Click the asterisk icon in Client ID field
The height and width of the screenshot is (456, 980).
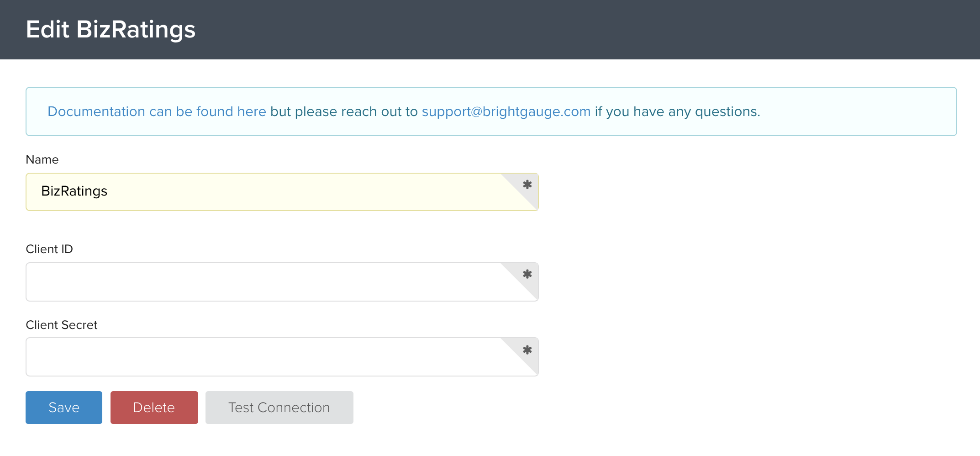click(x=527, y=274)
